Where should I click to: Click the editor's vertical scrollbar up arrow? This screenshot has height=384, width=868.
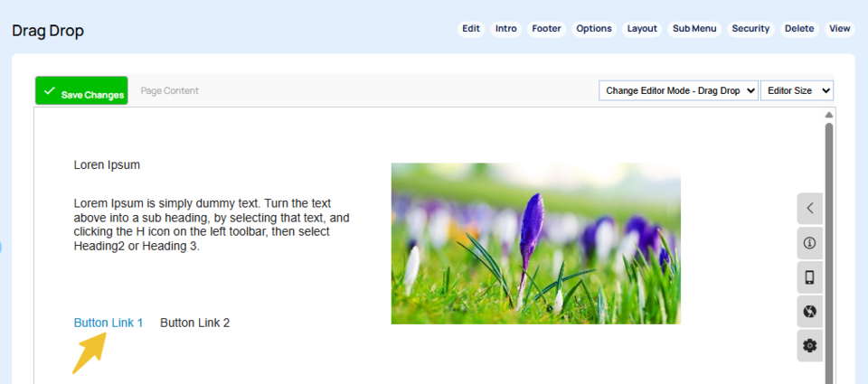828,115
